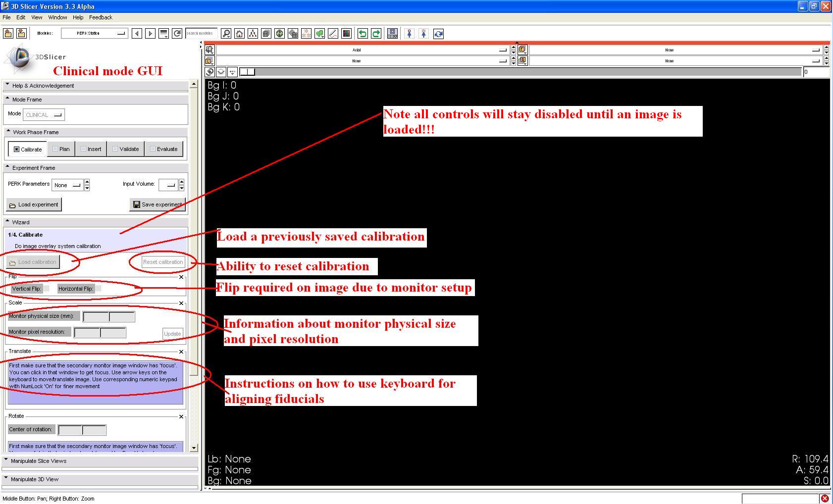
Task: Expand the Manipulate Slice Views panel
Action: pos(38,461)
